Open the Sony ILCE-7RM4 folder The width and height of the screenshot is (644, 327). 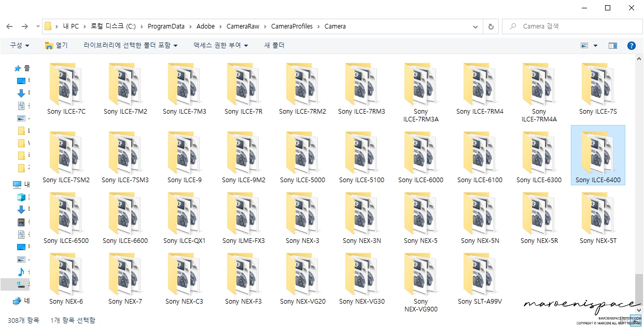tap(480, 88)
